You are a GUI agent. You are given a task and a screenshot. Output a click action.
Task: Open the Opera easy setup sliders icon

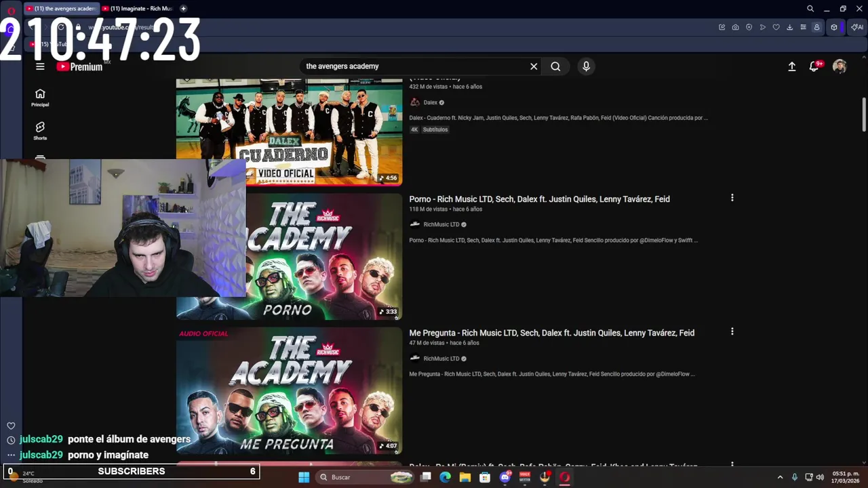click(x=803, y=27)
